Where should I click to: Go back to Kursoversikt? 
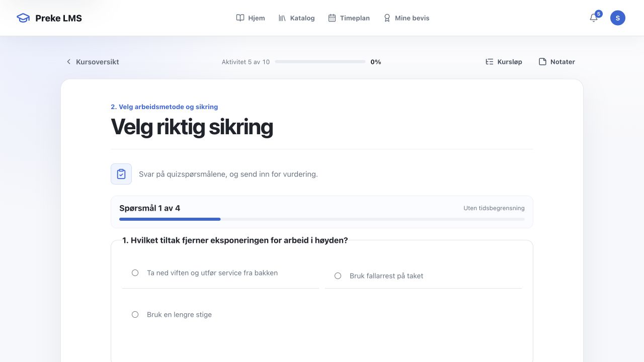pos(93,62)
